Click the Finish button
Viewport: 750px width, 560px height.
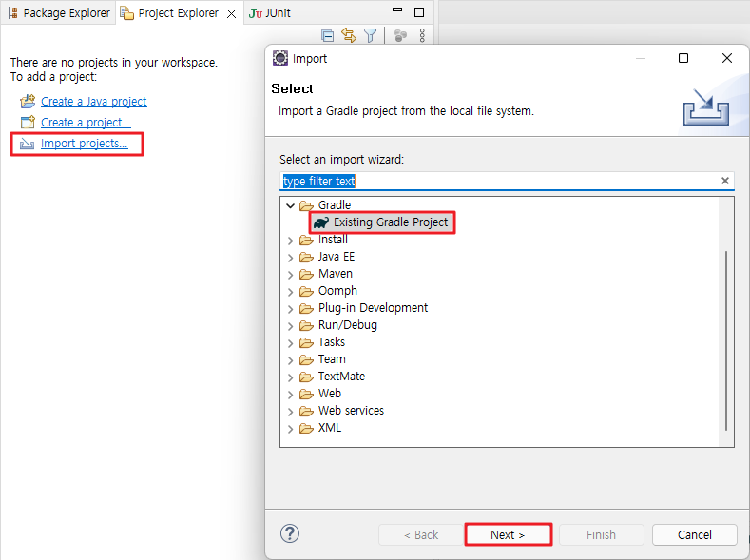pos(602,534)
